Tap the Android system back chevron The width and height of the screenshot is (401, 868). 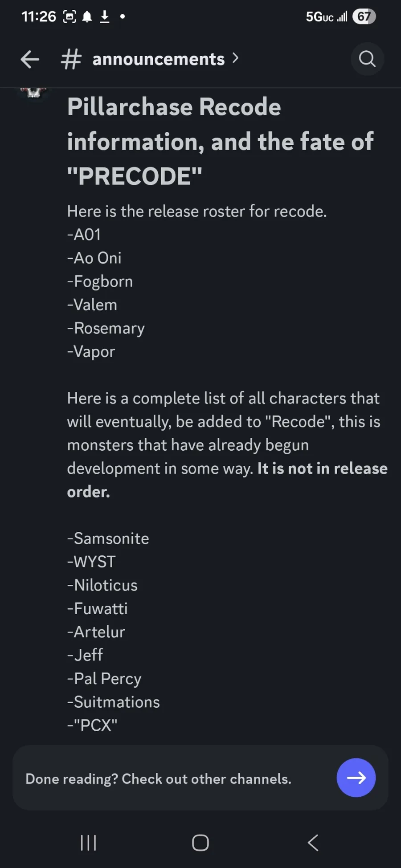tap(313, 843)
